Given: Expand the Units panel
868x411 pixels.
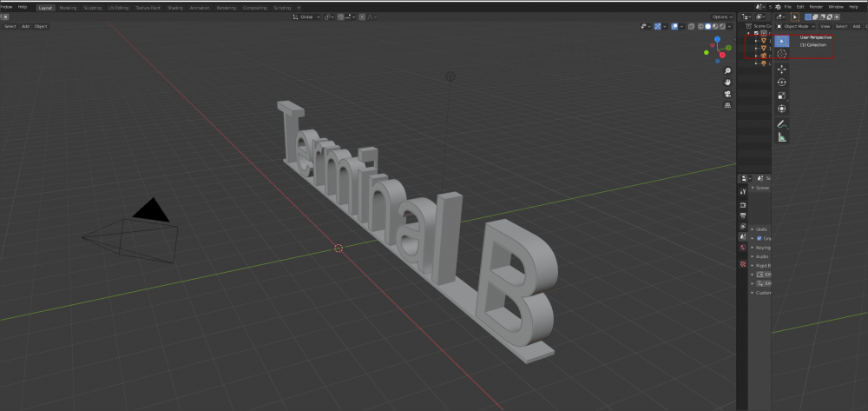Looking at the screenshot, I should coord(753,229).
